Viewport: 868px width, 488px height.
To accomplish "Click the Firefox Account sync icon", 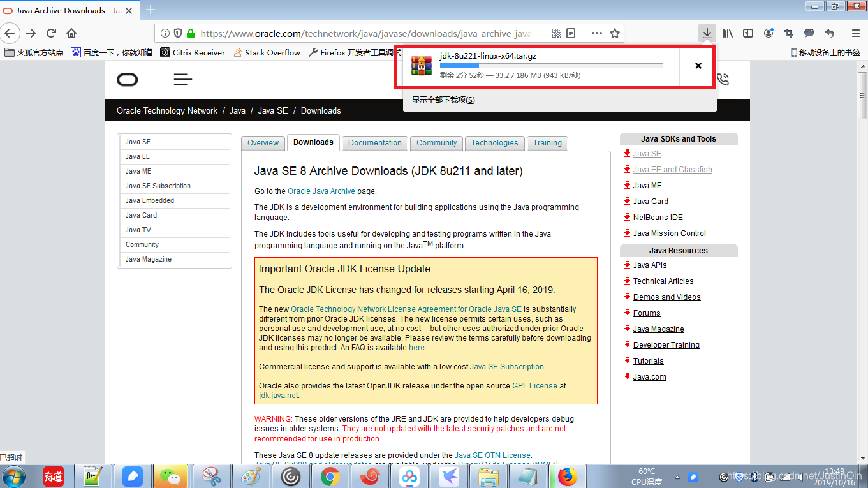I will pyautogui.click(x=768, y=33).
